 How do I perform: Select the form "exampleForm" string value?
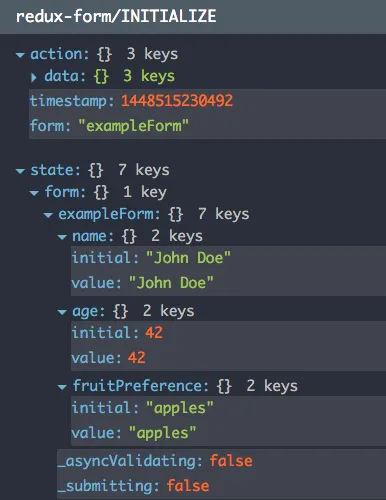point(133,126)
